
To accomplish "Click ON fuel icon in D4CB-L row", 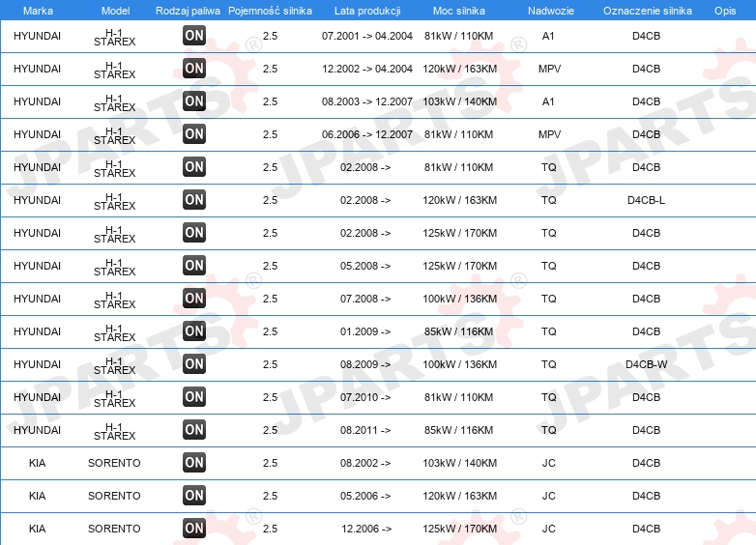I will tap(194, 199).
